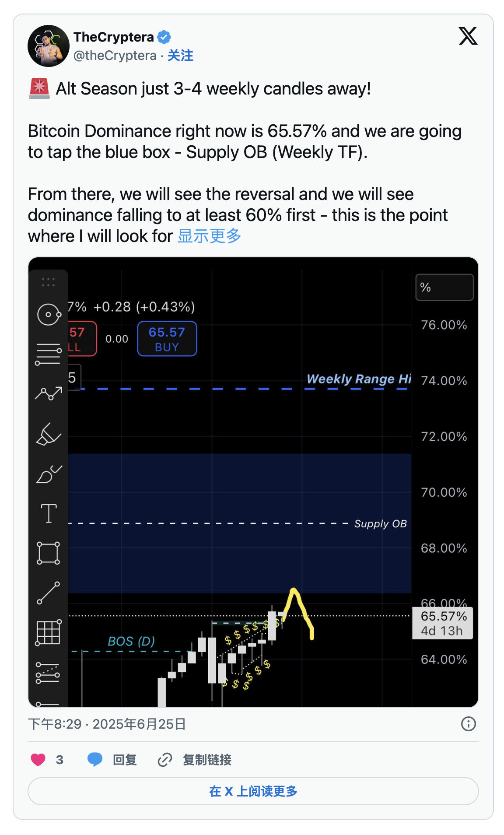The height and width of the screenshot is (835, 504).
Task: Select the grid table tool
Action: point(49,633)
